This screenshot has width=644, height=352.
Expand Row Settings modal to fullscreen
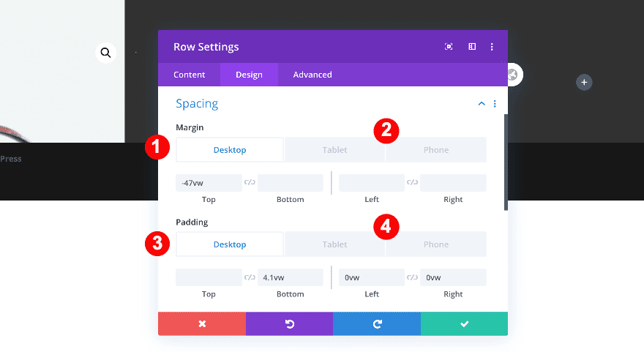(x=449, y=47)
